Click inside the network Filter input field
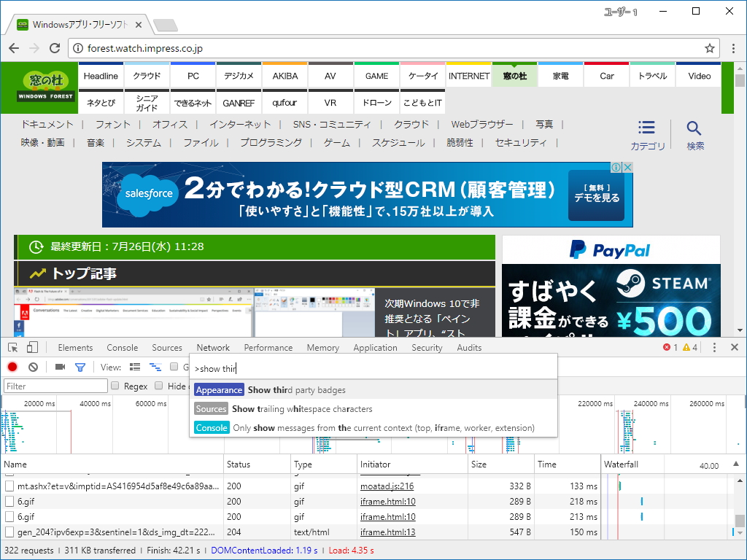The height and width of the screenshot is (560, 747). click(55, 385)
